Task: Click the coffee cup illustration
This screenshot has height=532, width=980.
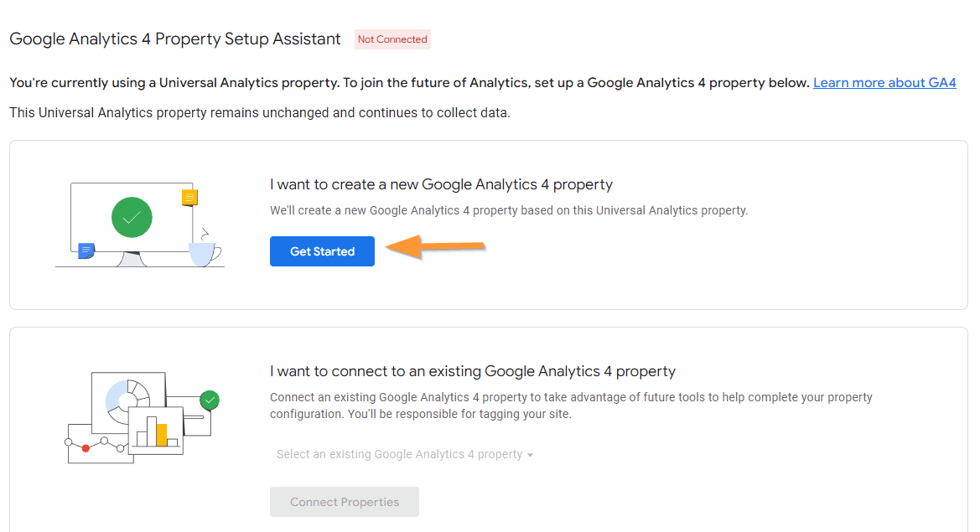Action: coord(205,250)
